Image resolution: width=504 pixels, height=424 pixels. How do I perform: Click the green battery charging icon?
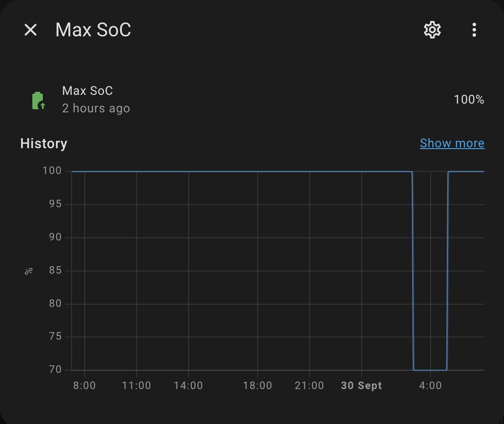tap(38, 100)
